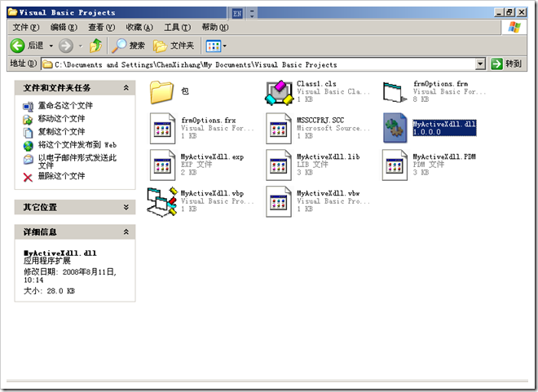This screenshot has width=538, height=392.
Task: Click the Windows flag logo icon
Action: click(x=514, y=27)
